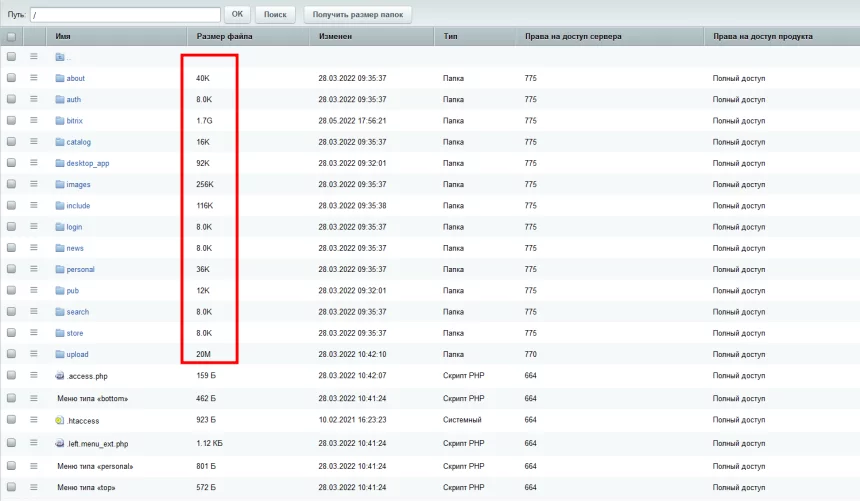Click the Поиск button
Image resolution: width=860 pixels, height=501 pixels.
point(276,15)
